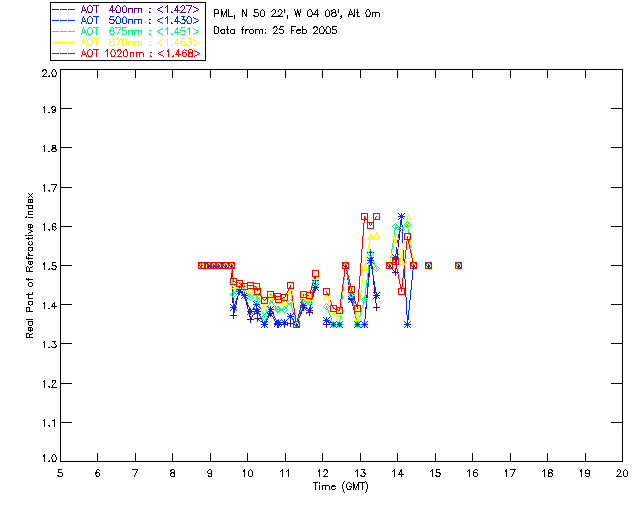Click the AOT 870nm legend entry
The height and width of the screenshot is (512, 640).
[x=127, y=42]
